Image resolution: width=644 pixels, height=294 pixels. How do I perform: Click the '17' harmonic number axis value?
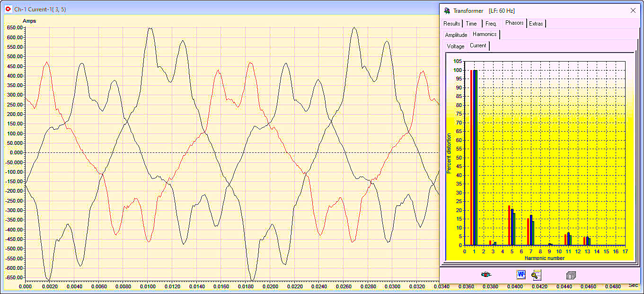(625, 251)
